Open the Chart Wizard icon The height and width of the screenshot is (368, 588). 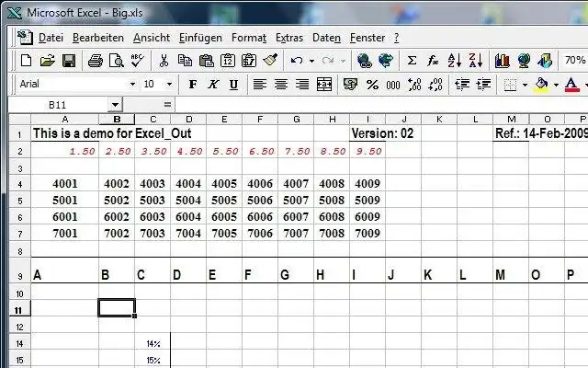[x=502, y=61]
